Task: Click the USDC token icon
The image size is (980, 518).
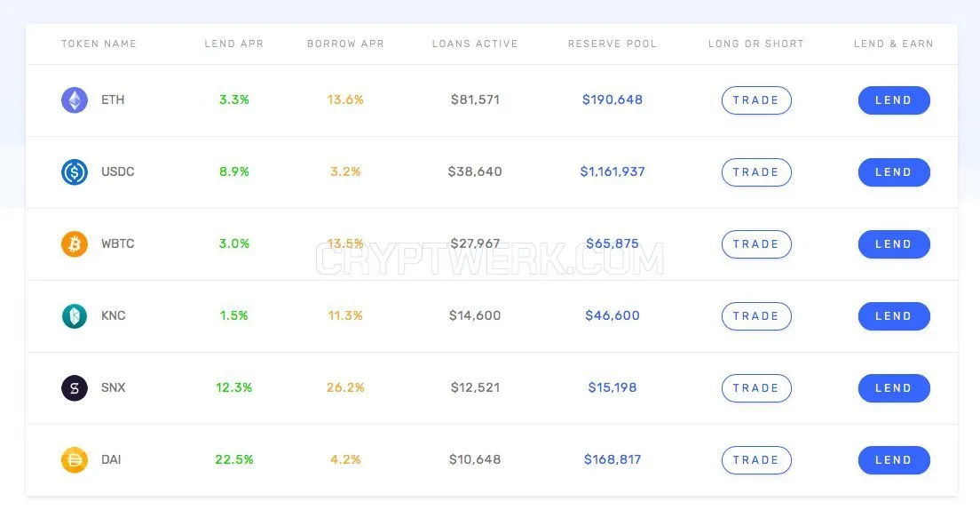Action: 75,172
